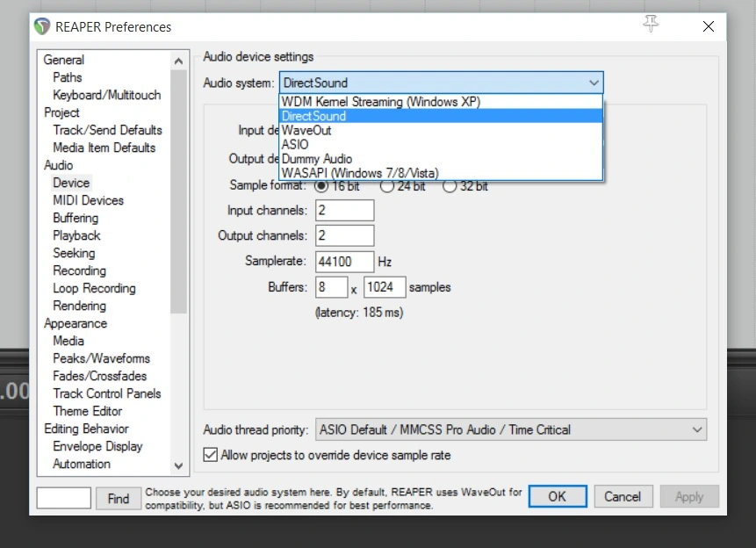Open Media Item Defaults page

point(104,148)
